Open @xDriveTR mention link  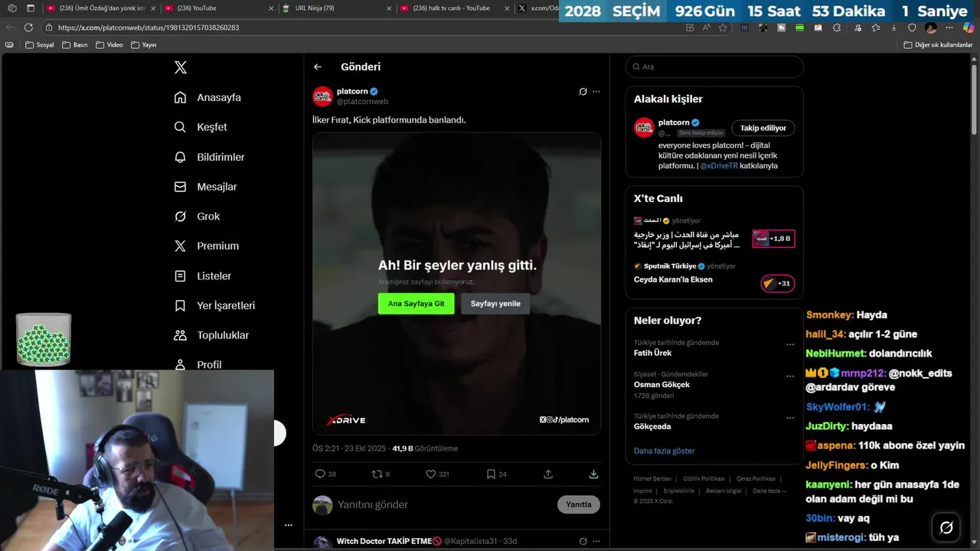[x=719, y=165]
